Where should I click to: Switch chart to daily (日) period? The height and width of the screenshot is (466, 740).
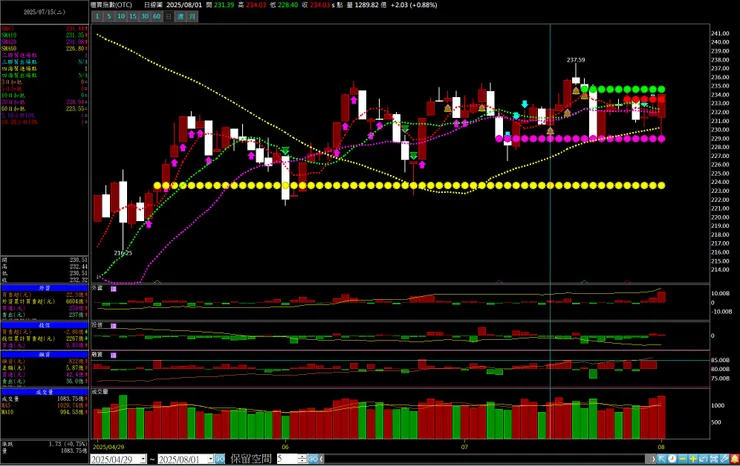point(168,16)
